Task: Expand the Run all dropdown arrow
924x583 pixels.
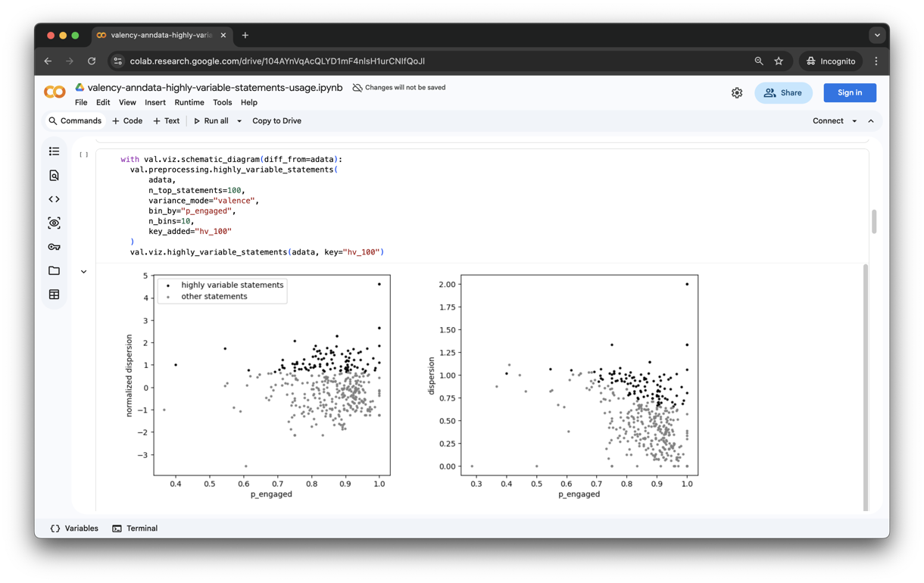Action: (239, 121)
